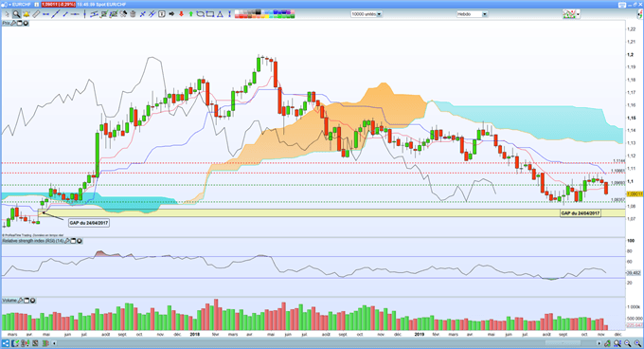Remove the RSI indicator panel
This screenshot has height=349, width=644.
(80, 241)
